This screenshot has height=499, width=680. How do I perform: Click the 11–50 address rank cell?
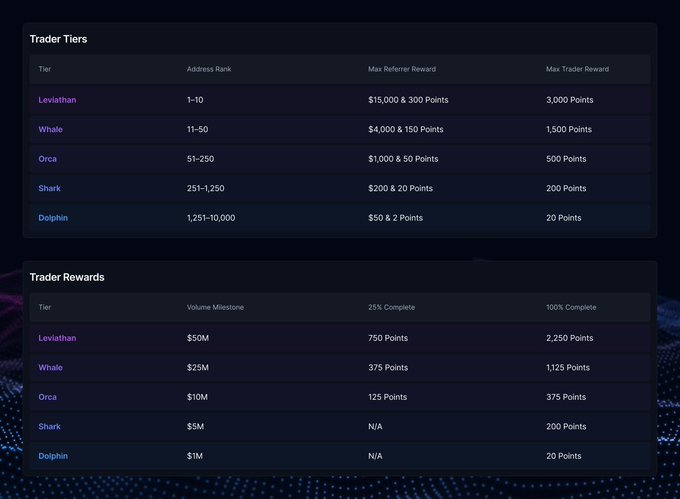click(x=197, y=129)
